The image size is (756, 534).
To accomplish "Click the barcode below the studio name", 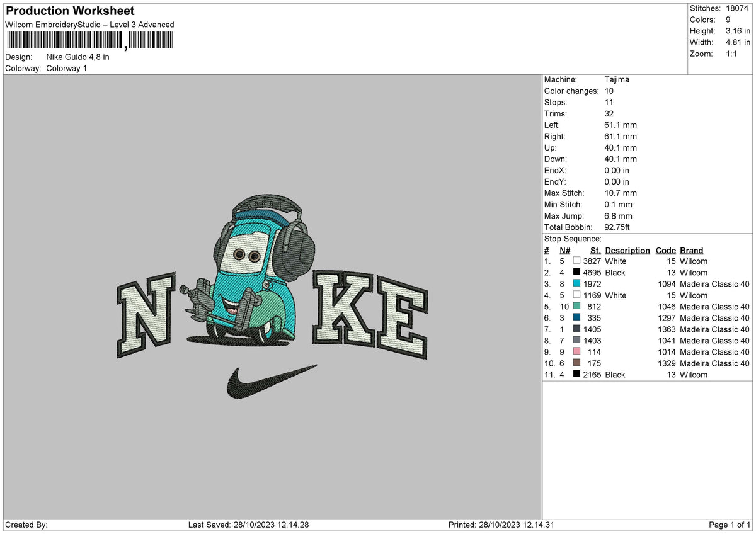I will 89,41.
